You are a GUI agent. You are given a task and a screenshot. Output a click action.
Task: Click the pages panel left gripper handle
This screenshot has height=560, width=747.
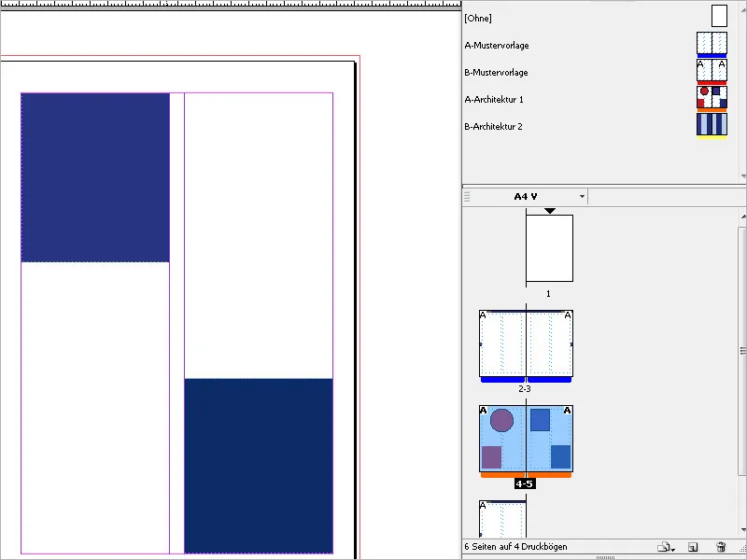click(467, 196)
